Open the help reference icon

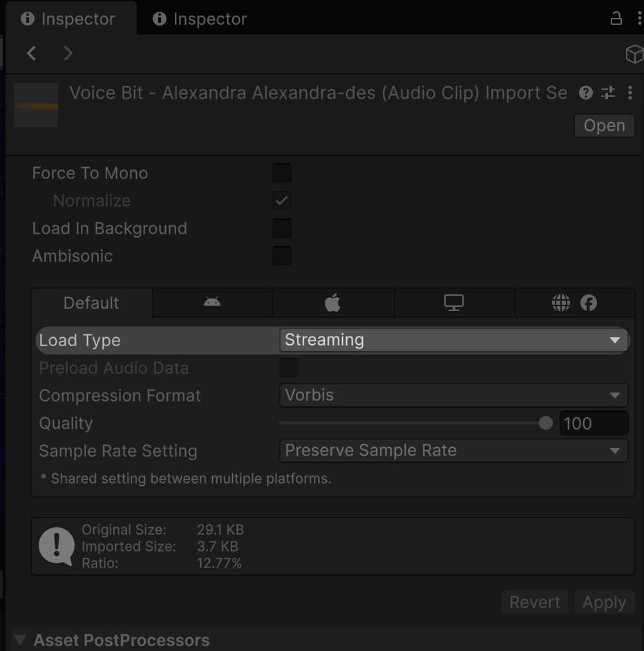[586, 93]
